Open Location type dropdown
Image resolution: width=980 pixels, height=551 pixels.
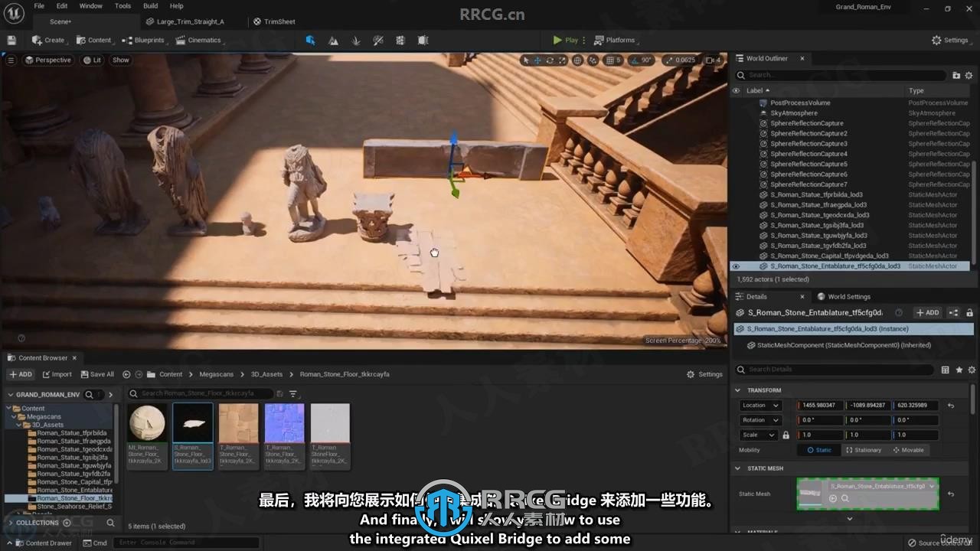[x=760, y=406]
